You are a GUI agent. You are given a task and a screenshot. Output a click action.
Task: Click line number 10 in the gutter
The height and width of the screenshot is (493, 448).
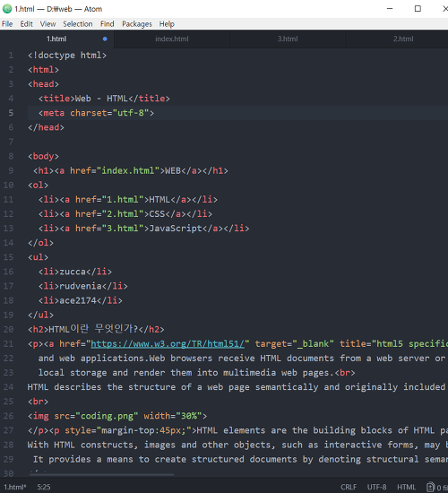(x=8, y=185)
